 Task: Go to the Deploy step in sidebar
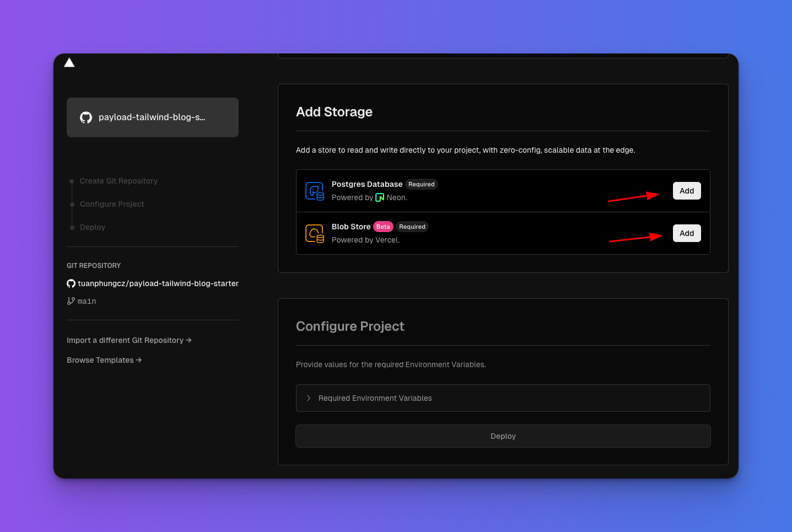click(x=92, y=227)
